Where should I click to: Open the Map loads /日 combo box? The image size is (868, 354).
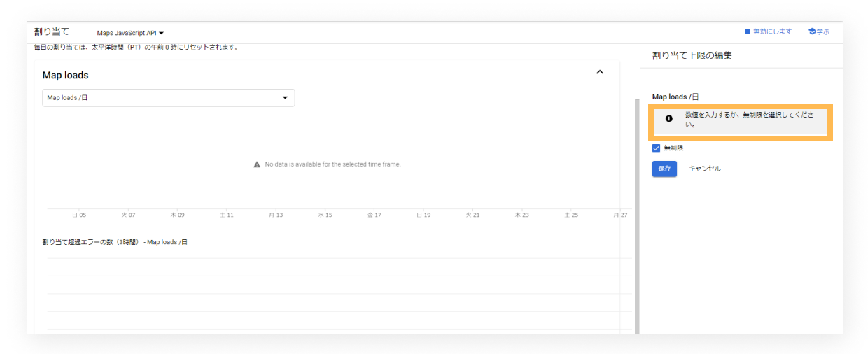(x=168, y=98)
